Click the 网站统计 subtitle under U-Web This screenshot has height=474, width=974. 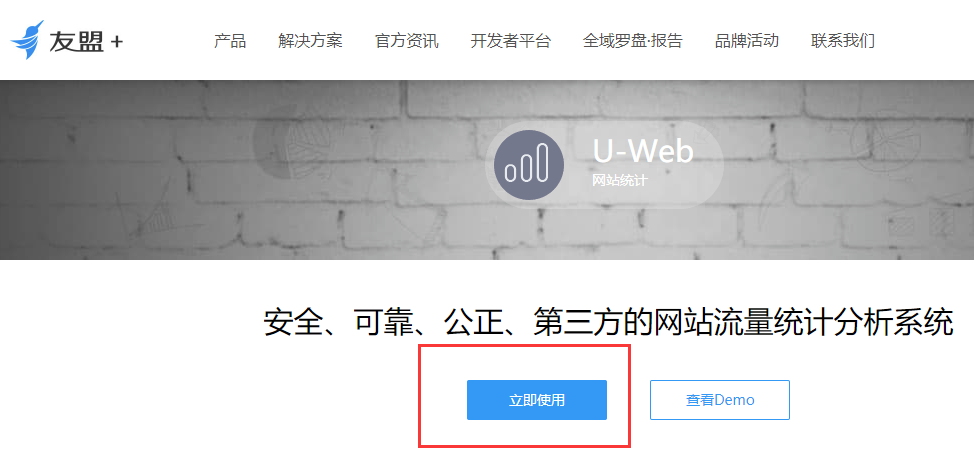click(x=619, y=181)
